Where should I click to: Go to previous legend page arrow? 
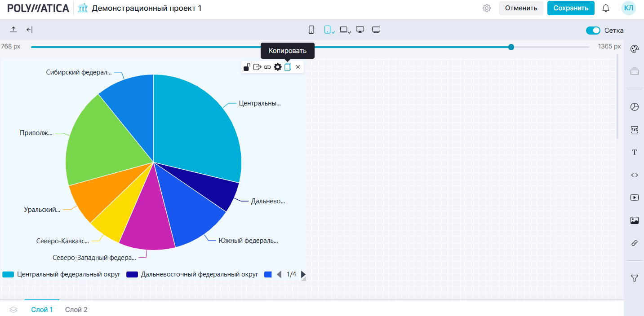(279, 274)
